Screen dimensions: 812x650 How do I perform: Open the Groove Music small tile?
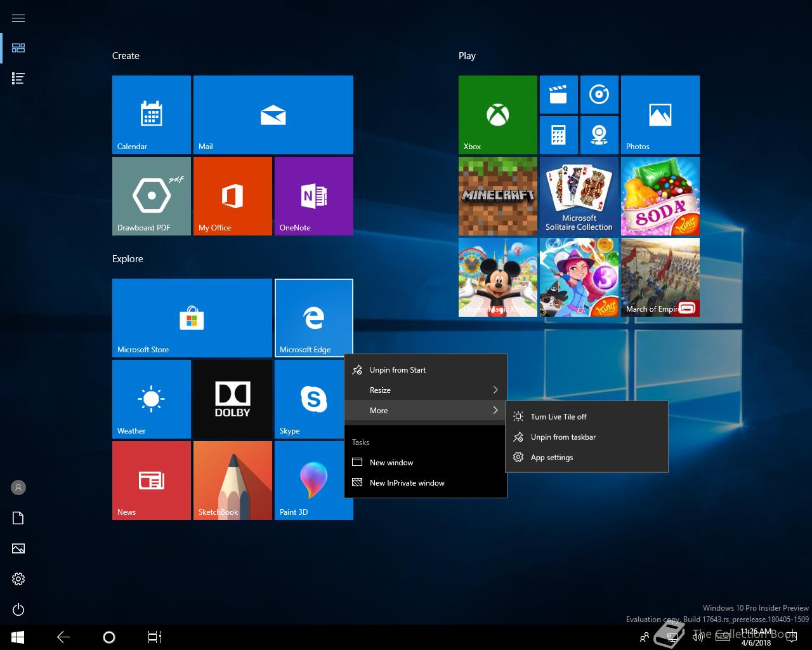599,95
